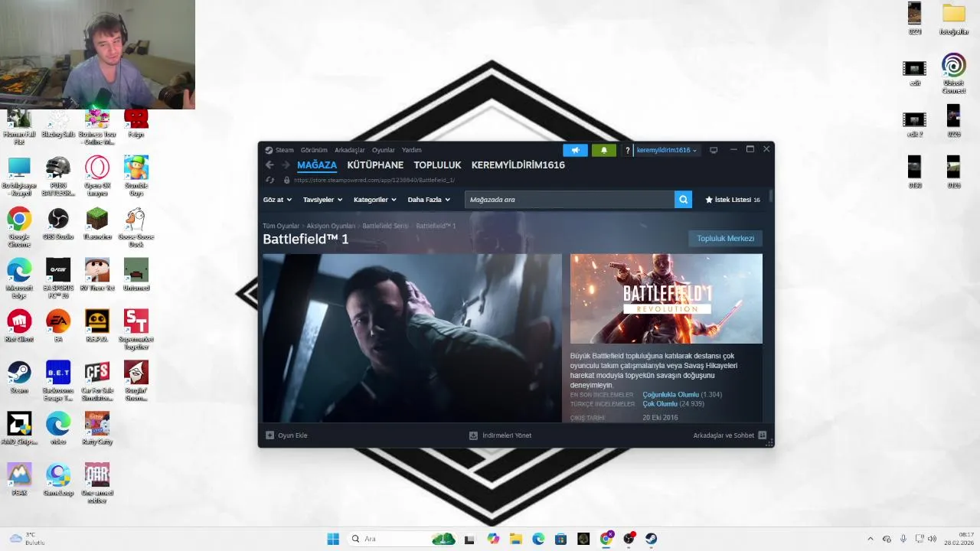This screenshot has height=551, width=980.
Task: Click the plus icon beside Oyun Ekle
Action: (x=269, y=435)
